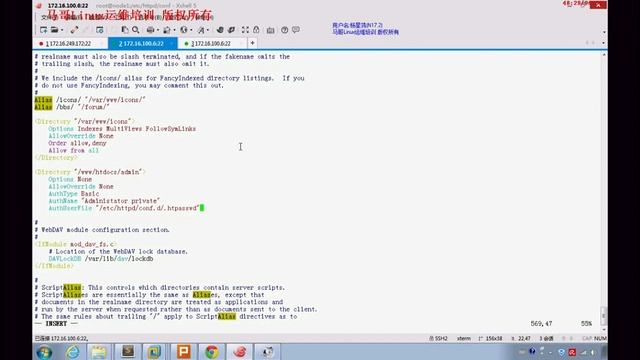The width and height of the screenshot is (640, 360).
Task: Open help with the question mark icon
Action: [x=284, y=30]
